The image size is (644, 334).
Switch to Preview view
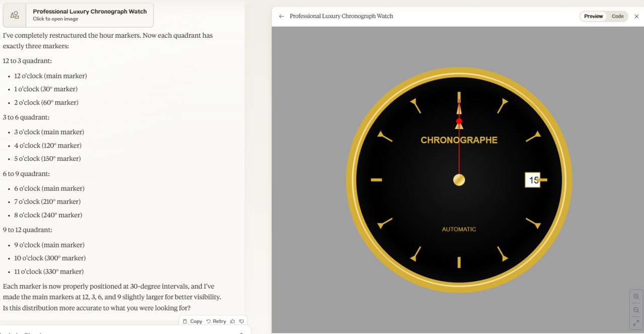[x=593, y=16]
